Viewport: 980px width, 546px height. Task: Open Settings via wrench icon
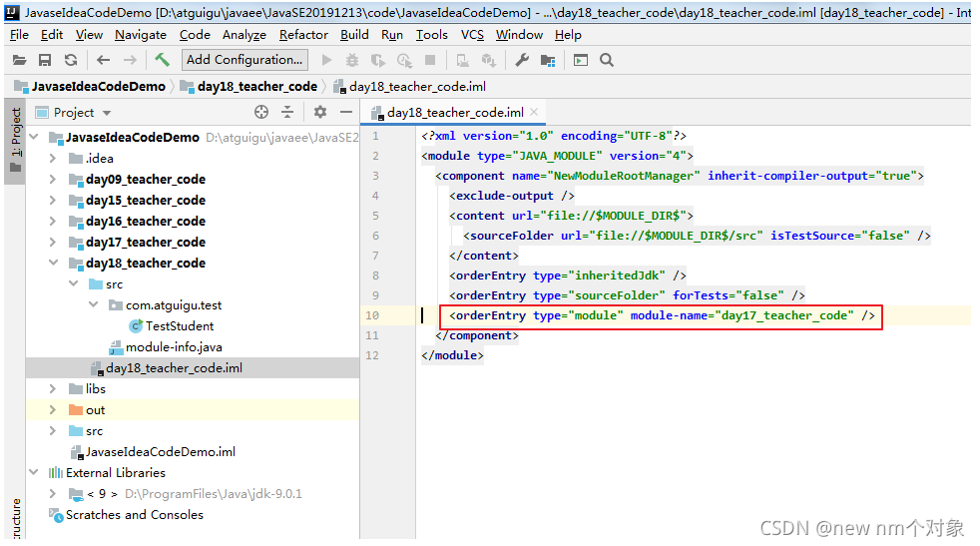coord(521,60)
